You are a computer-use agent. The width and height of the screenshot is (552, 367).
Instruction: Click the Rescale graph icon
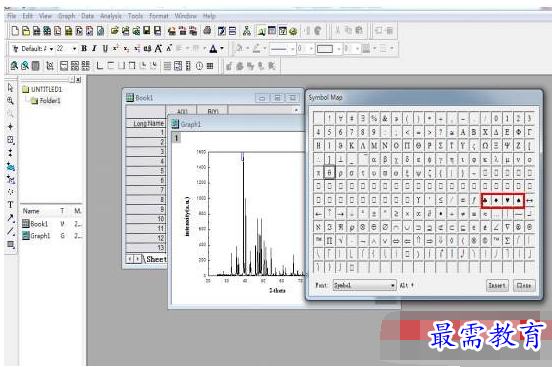coord(50,66)
